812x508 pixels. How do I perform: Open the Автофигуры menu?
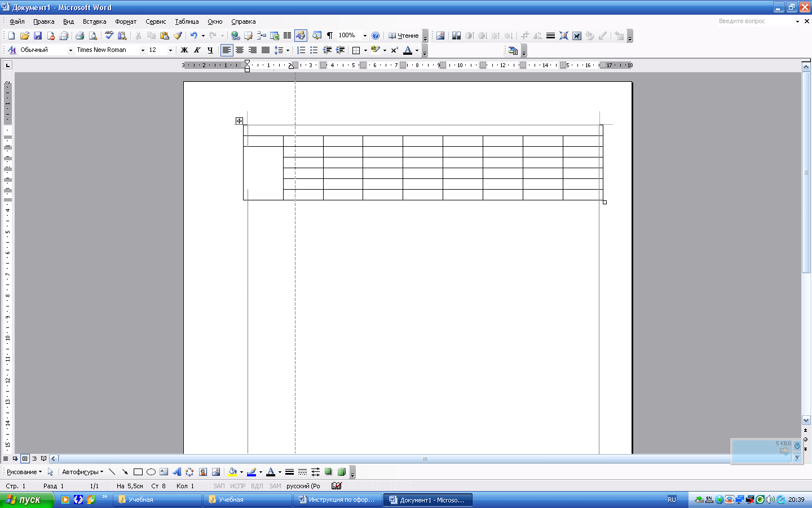[x=82, y=472]
